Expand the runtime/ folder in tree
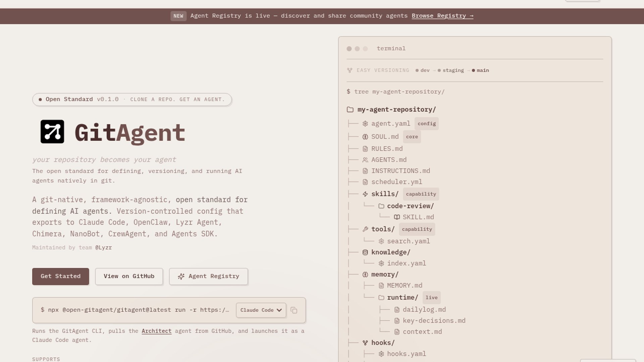 tap(402, 298)
